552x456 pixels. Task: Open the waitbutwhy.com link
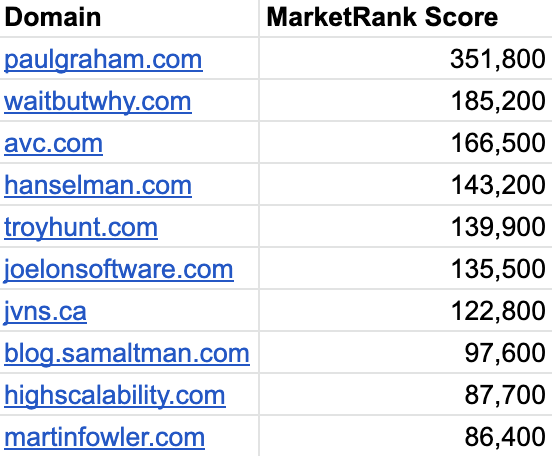click(x=98, y=101)
